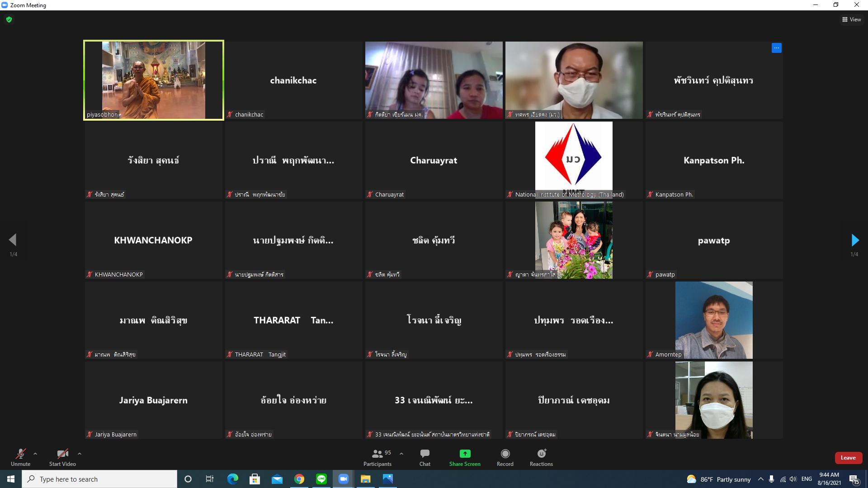Show hidden icons in the system tray
The image size is (868, 488).
click(x=760, y=479)
